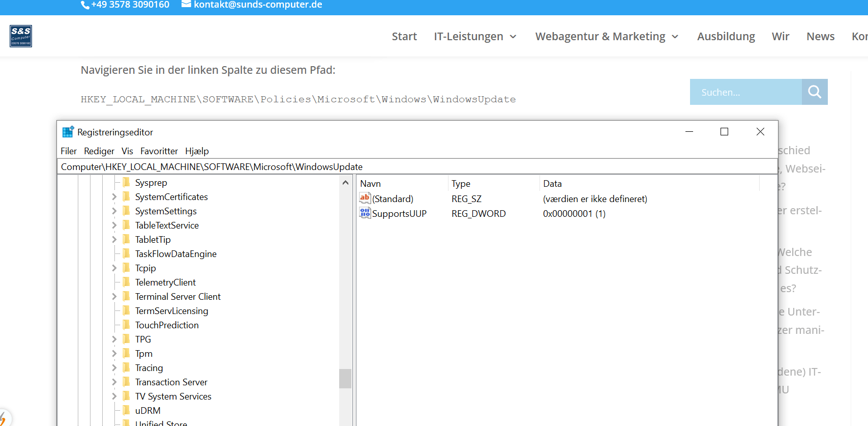Expand the TabletTip tree node

point(114,239)
